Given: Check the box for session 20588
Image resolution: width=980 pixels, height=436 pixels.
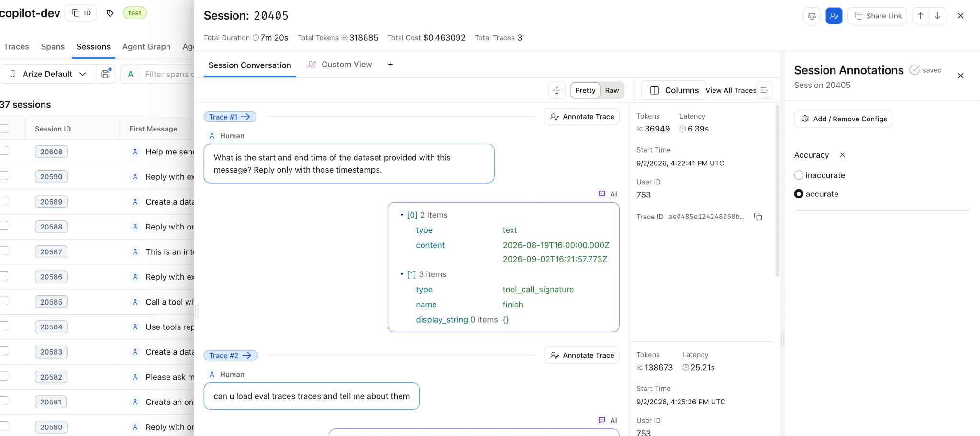Looking at the screenshot, I should coord(3,226).
